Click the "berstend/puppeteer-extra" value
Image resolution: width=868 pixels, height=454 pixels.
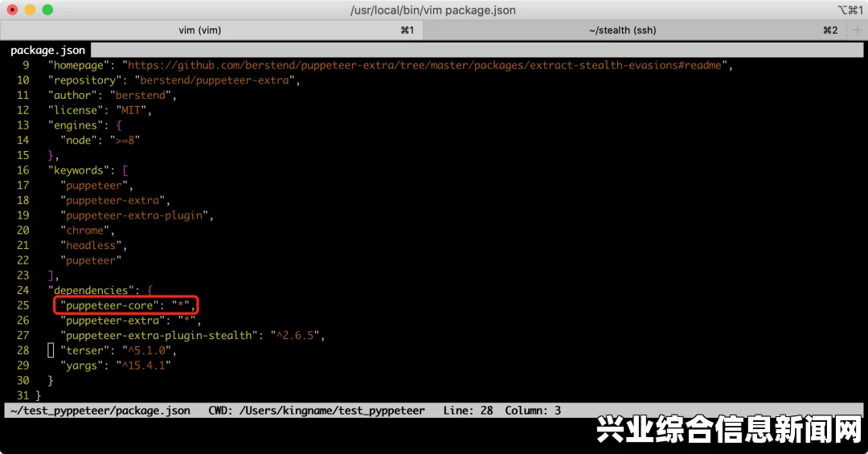(215, 80)
